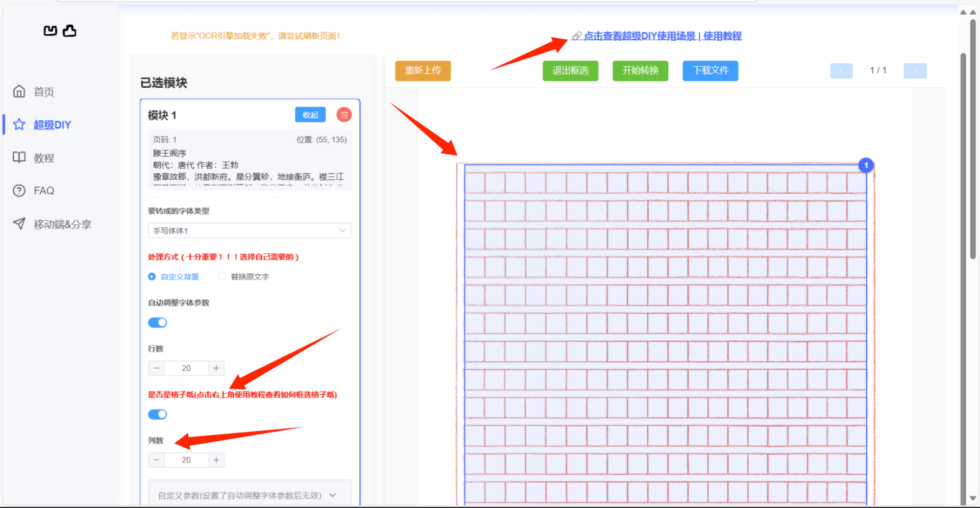
Task: Expand the 自定义参数 section
Action: pos(250,495)
